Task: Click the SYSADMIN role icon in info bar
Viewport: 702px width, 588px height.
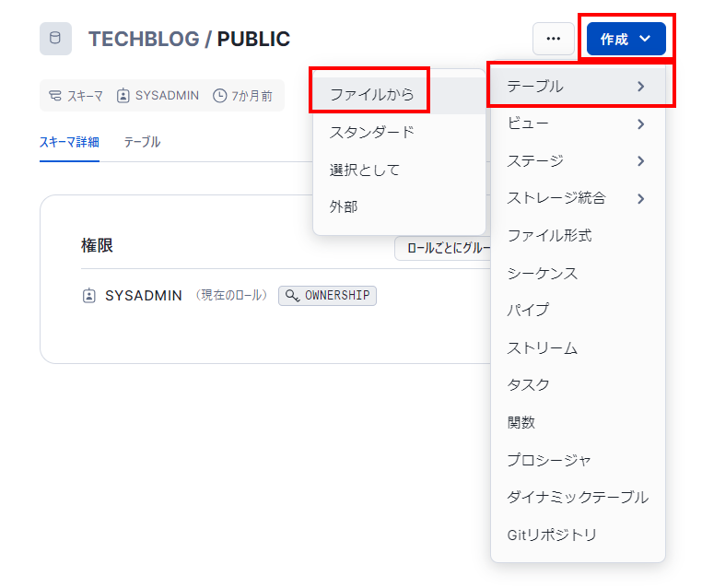Action: 123,96
